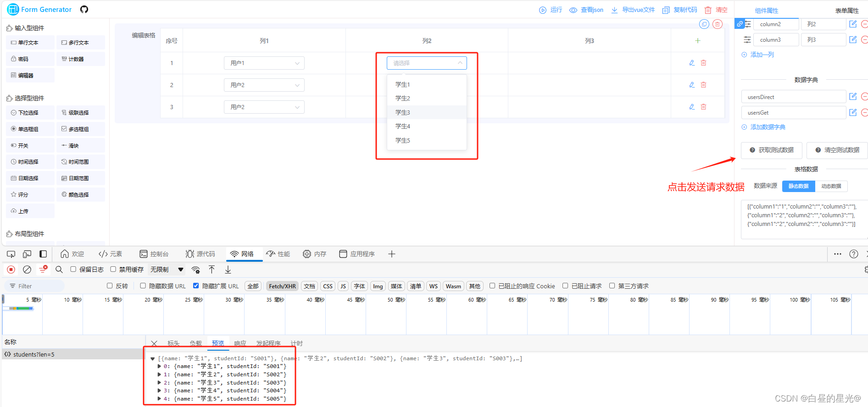868x407 pixels.
Task: Open DevTools 性能 tab
Action: tap(278, 254)
